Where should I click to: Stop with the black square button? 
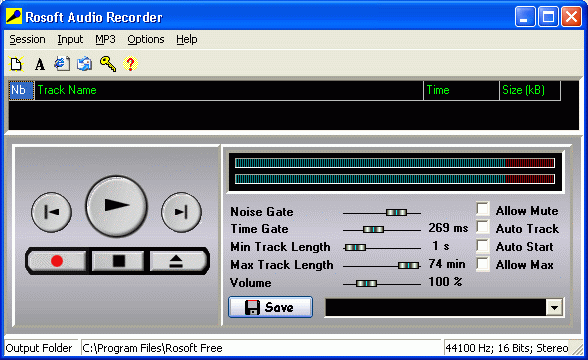[118, 261]
